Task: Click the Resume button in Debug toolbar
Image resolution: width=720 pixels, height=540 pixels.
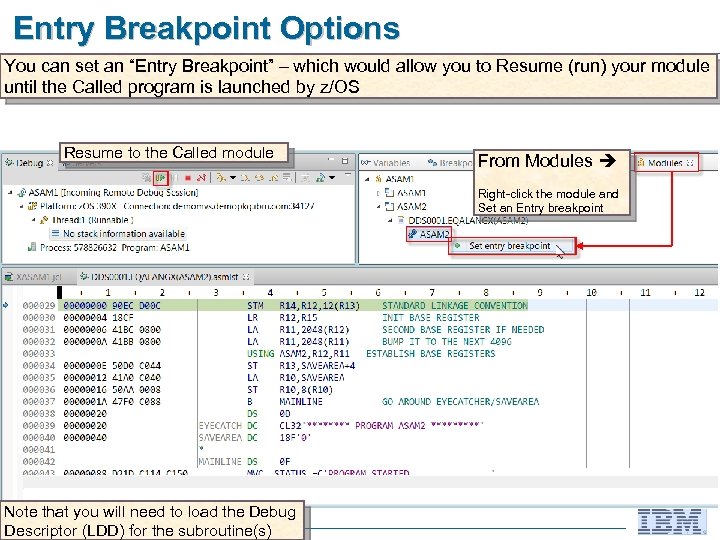Action: tap(161, 178)
